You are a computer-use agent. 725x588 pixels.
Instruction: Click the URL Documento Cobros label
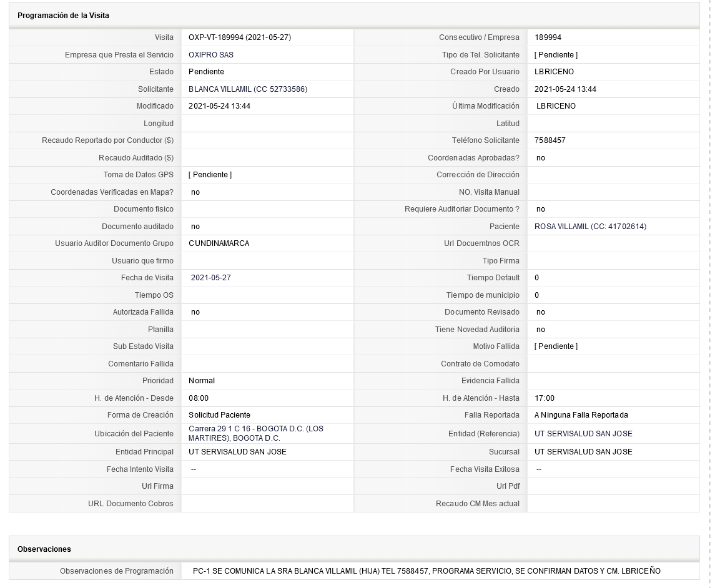pos(131,503)
